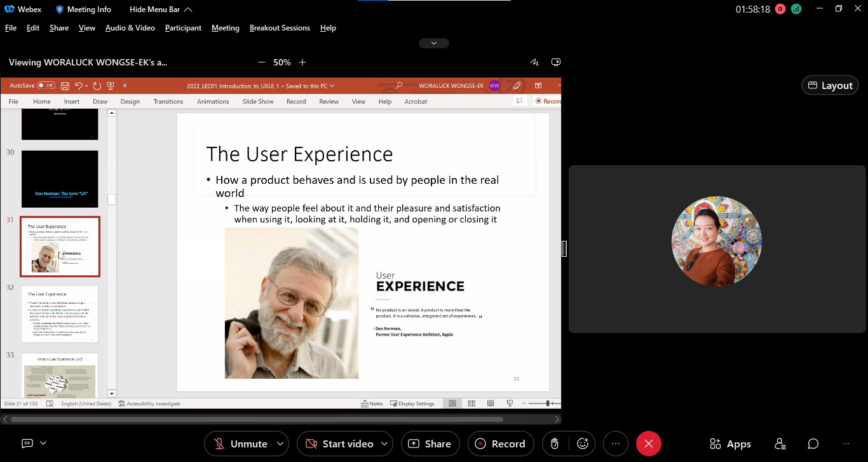
Task: Open the Breakout Sessions menu
Action: (x=280, y=28)
